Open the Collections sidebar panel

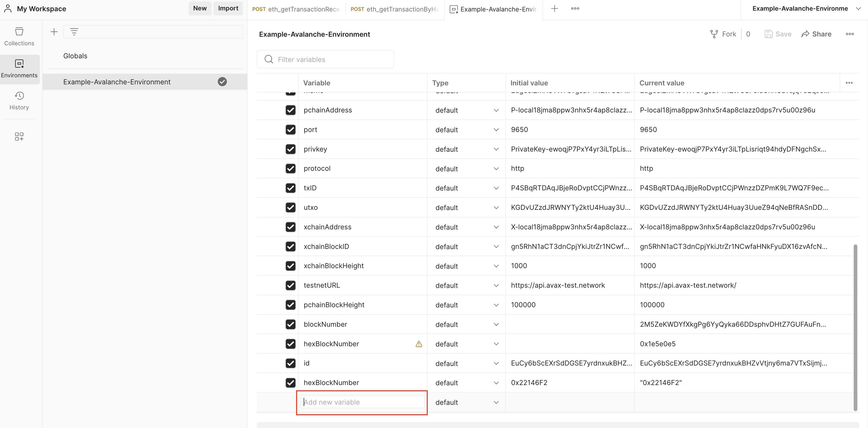click(x=19, y=36)
